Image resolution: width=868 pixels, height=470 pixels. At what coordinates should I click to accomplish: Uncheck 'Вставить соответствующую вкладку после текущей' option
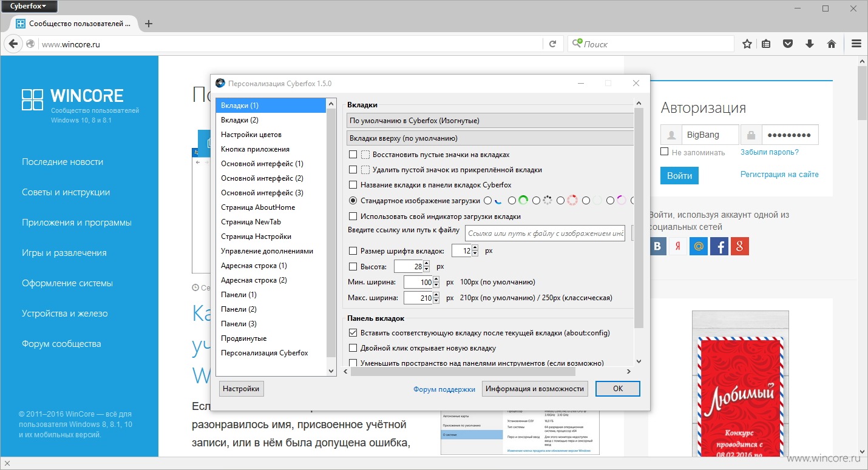(x=353, y=333)
